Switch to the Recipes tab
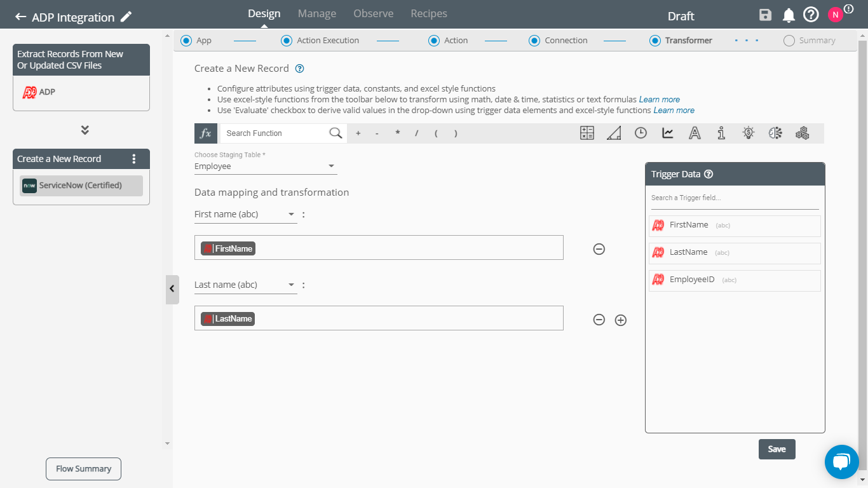868x488 pixels. 429,13
